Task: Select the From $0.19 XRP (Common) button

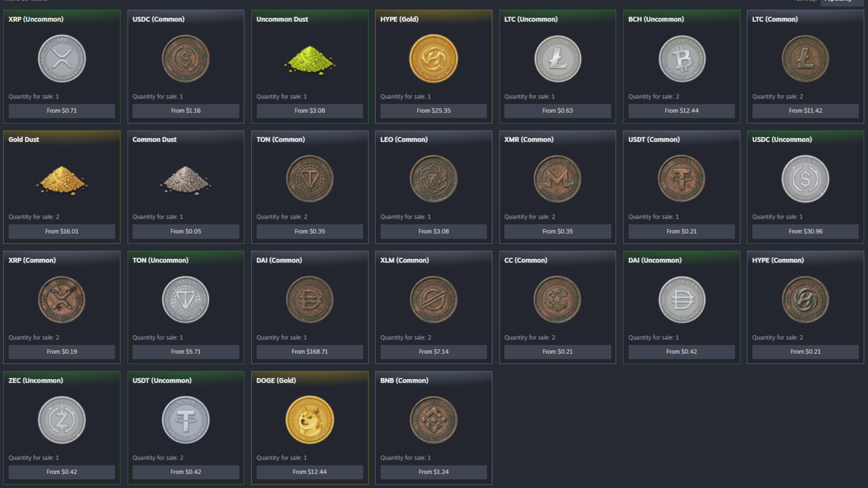Action: pyautogui.click(x=62, y=352)
